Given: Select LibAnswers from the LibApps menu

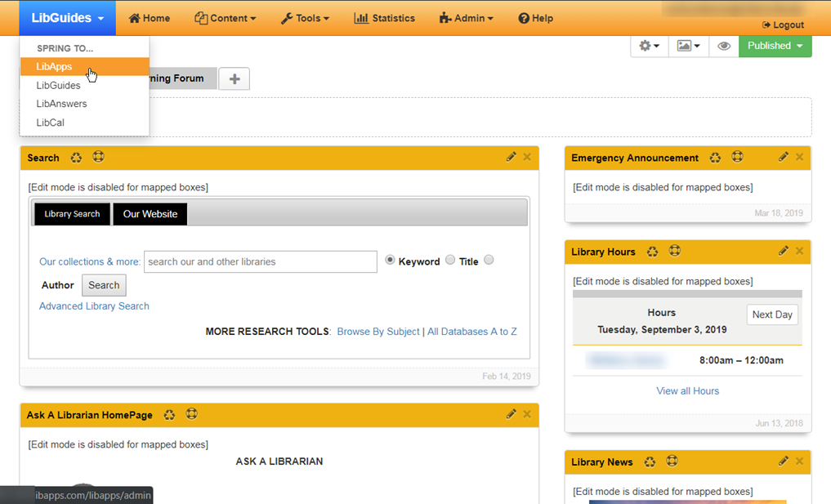Looking at the screenshot, I should pyautogui.click(x=61, y=104).
